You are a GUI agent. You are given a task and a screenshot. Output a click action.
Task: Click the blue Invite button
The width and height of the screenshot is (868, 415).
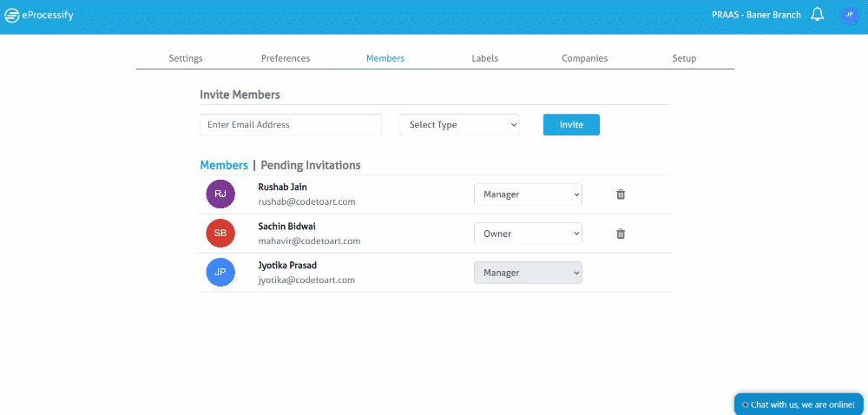(x=571, y=124)
